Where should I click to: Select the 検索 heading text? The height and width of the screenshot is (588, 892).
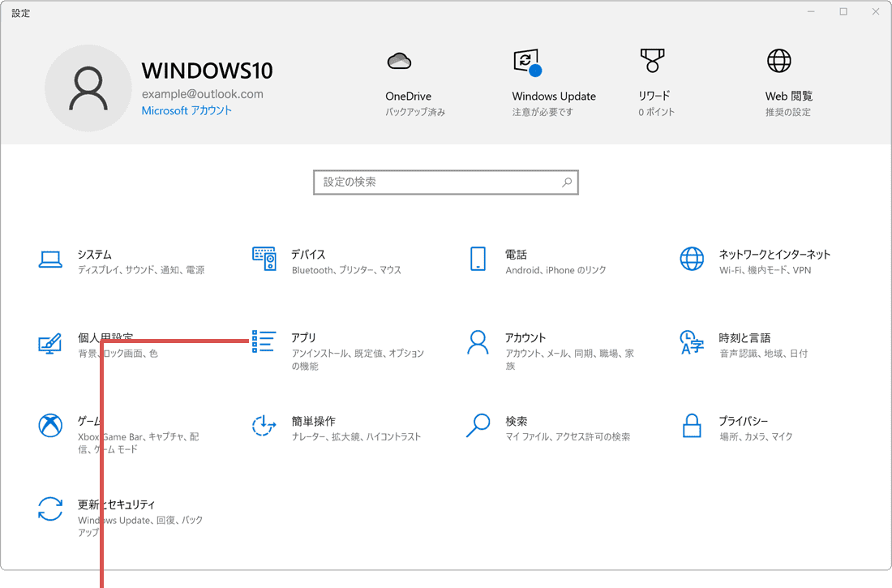point(516,421)
